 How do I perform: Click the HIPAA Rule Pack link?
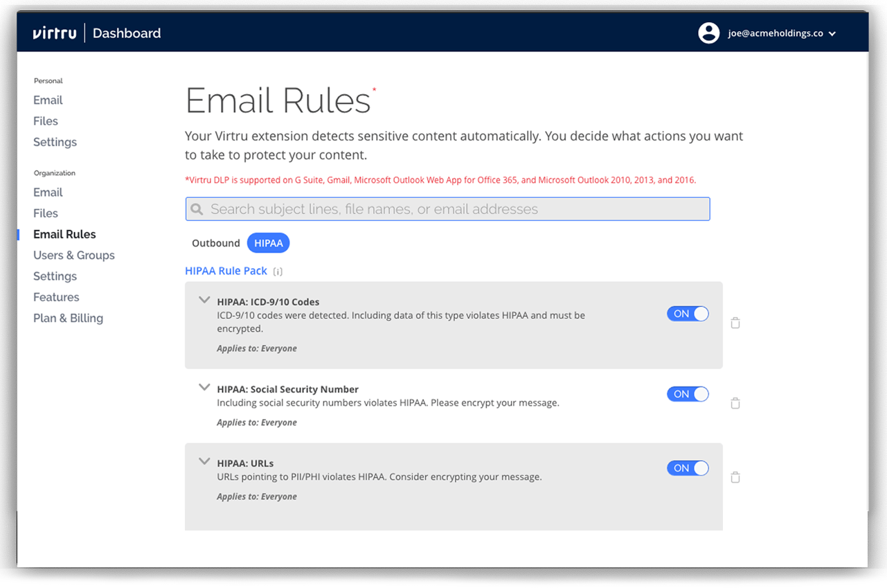point(226,271)
